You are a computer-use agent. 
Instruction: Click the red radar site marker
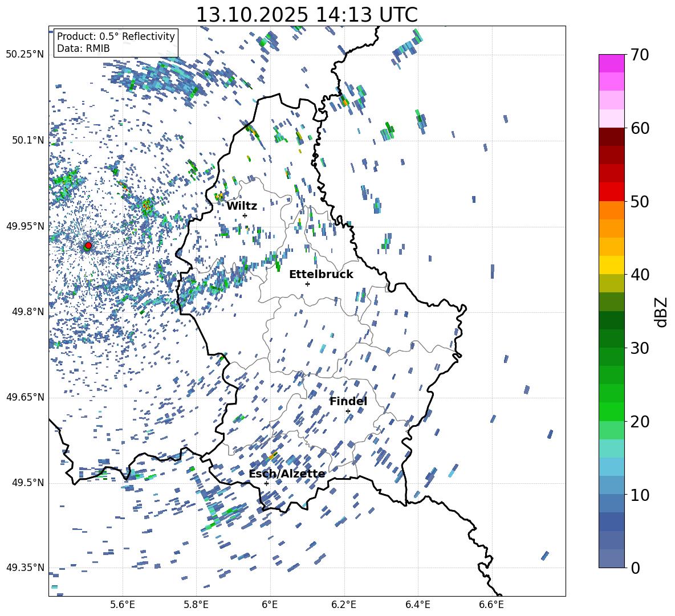point(88,246)
